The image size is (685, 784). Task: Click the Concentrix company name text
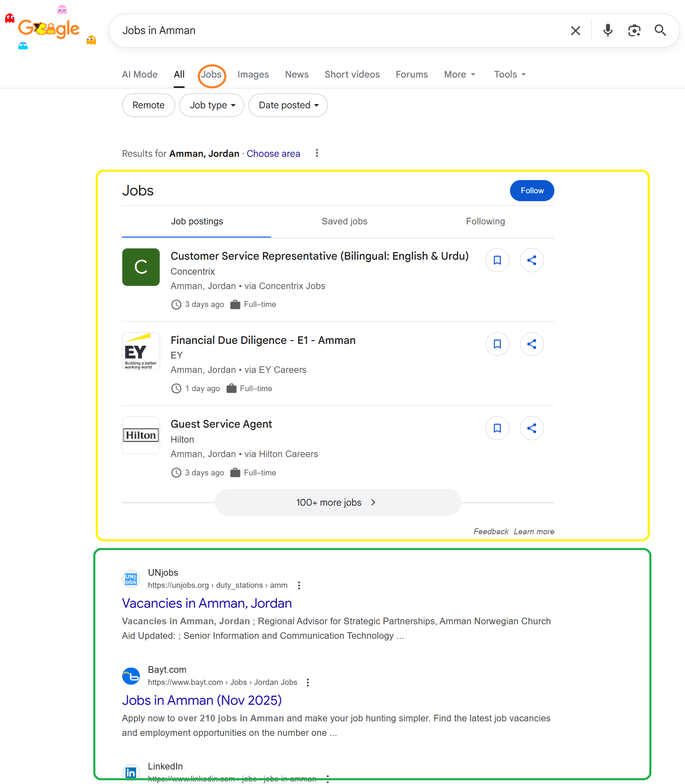click(193, 271)
